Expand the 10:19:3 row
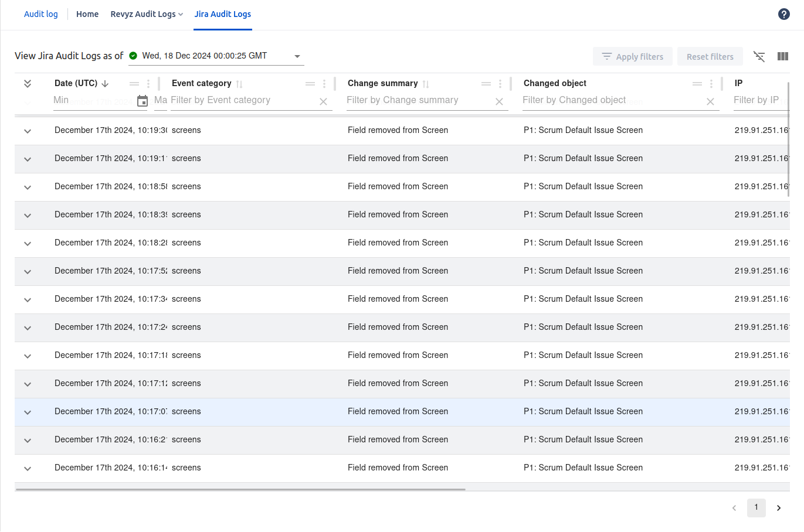This screenshot has height=532, width=804. click(28, 131)
